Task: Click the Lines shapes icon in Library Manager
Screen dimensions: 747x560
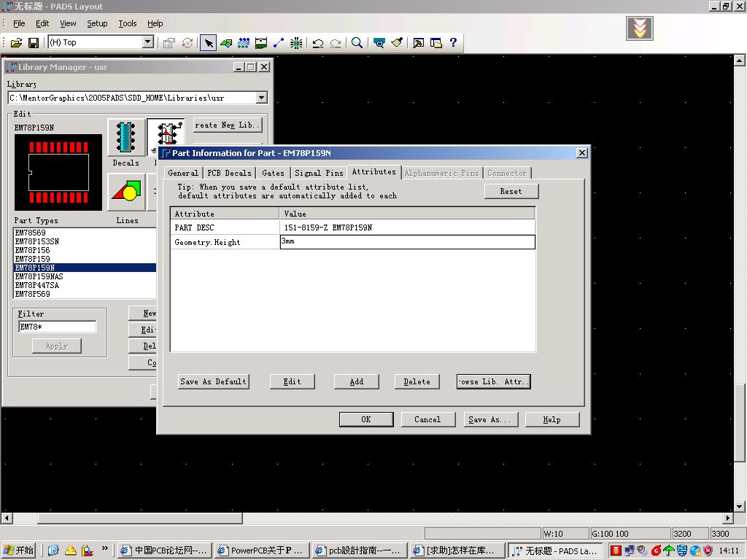Action: (126, 192)
